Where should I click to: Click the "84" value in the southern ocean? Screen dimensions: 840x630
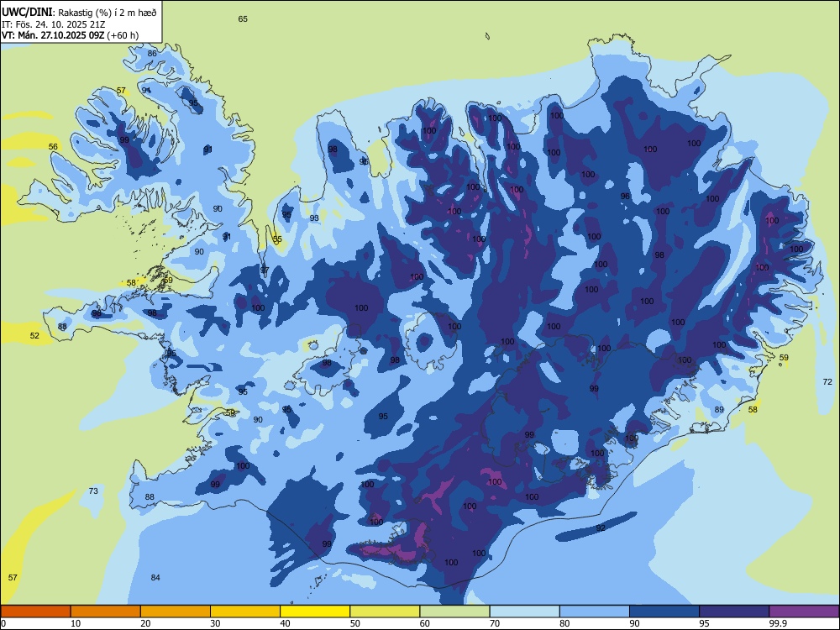click(x=155, y=578)
